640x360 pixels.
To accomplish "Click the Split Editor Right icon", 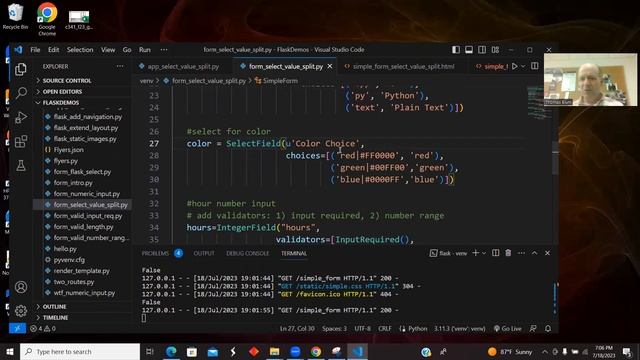I will click(x=535, y=66).
